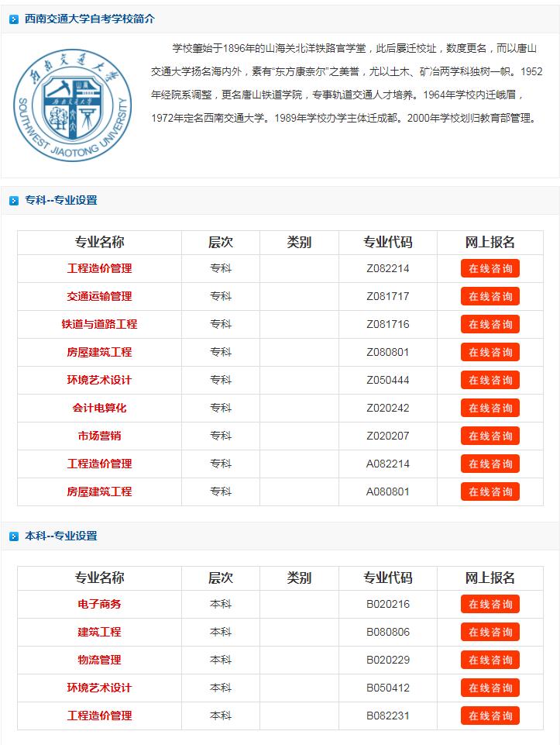
Task: Open the 建筑工程 major link
Action: pyautogui.click(x=99, y=632)
